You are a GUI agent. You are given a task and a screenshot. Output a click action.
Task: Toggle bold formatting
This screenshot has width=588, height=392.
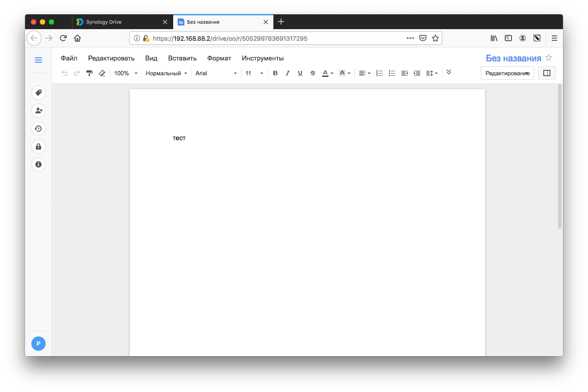275,73
